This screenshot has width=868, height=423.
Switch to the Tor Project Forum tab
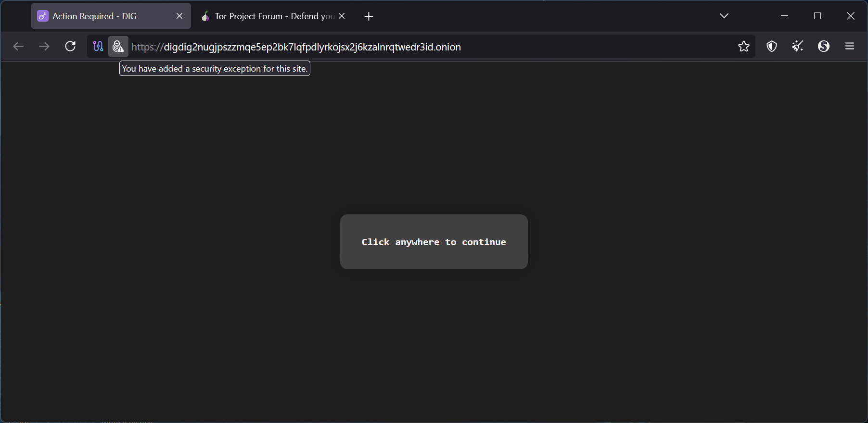pos(269,16)
